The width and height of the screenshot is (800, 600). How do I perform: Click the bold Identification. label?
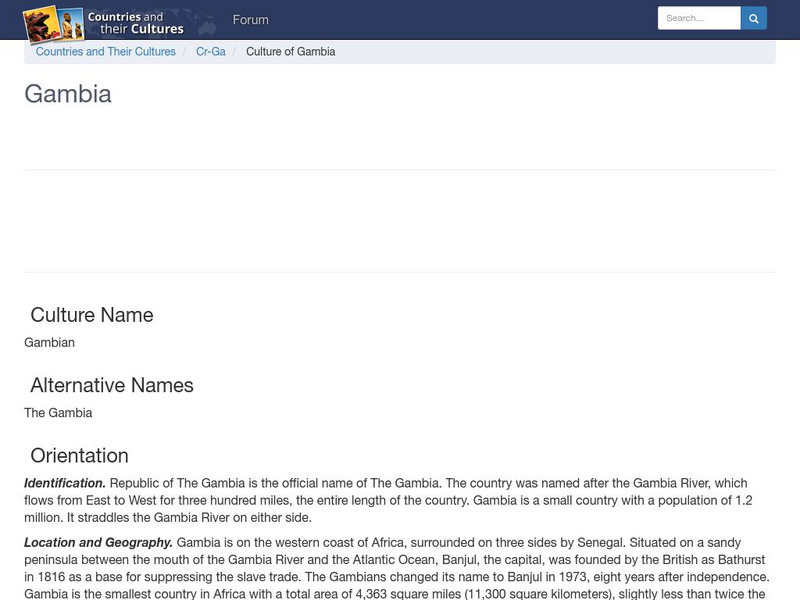[x=65, y=483]
